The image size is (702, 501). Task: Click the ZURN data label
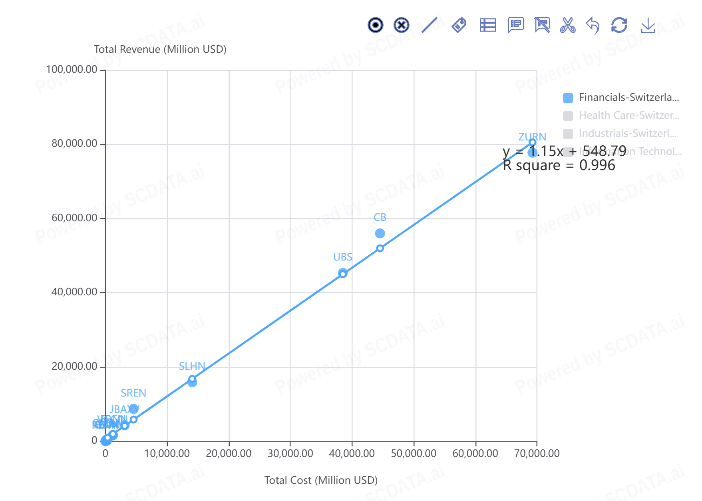point(532,137)
